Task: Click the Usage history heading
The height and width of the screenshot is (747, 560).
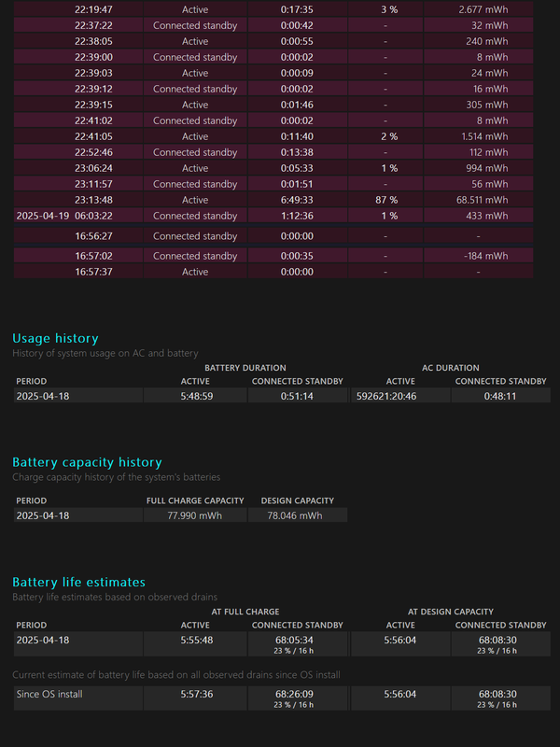Action: [55, 339]
